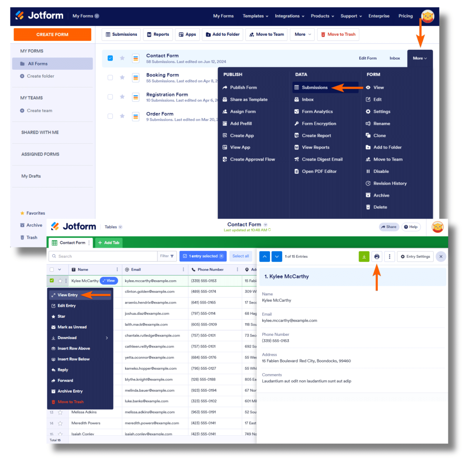
Task: Star the Melissa Adkins row
Action: [60, 412]
